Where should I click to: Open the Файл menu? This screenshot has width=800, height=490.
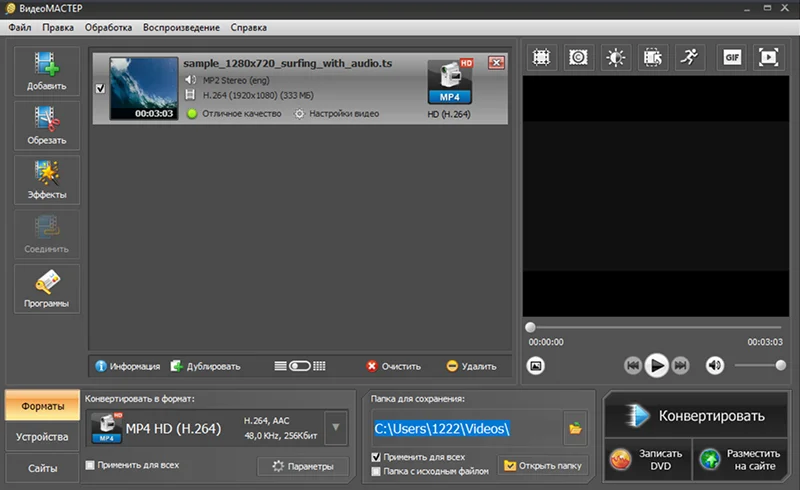(20, 28)
